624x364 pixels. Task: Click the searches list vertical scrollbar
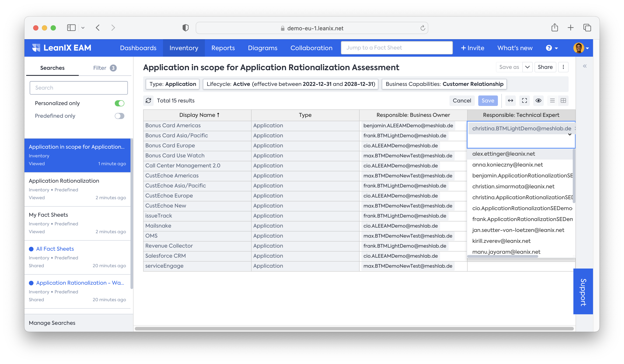coord(132,214)
